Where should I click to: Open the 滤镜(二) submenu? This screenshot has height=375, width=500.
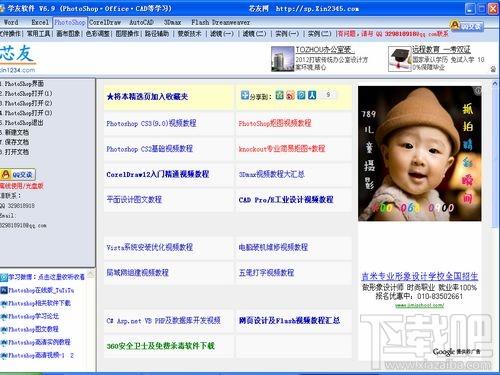[x=254, y=34]
